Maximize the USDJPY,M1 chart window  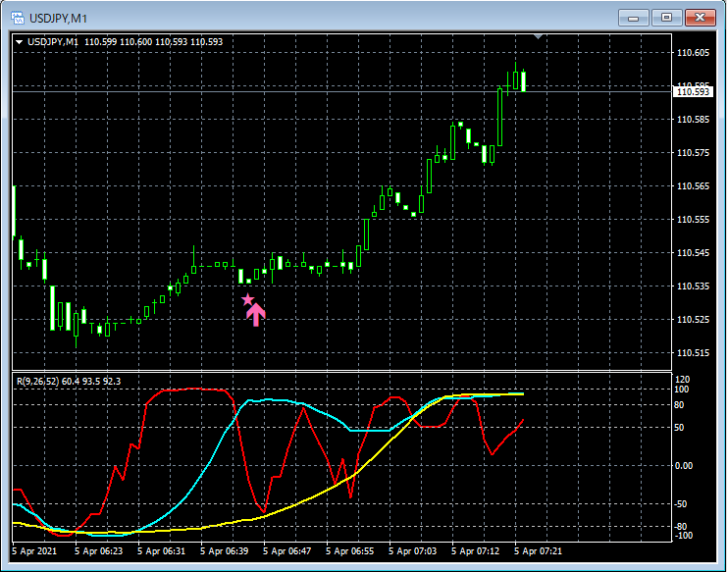[x=667, y=18]
